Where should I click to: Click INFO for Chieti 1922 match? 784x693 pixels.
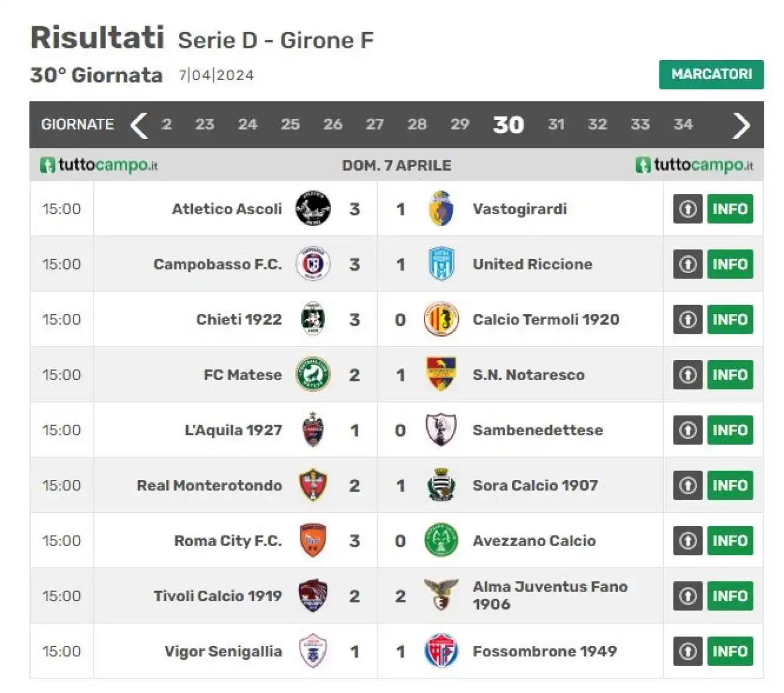730,319
